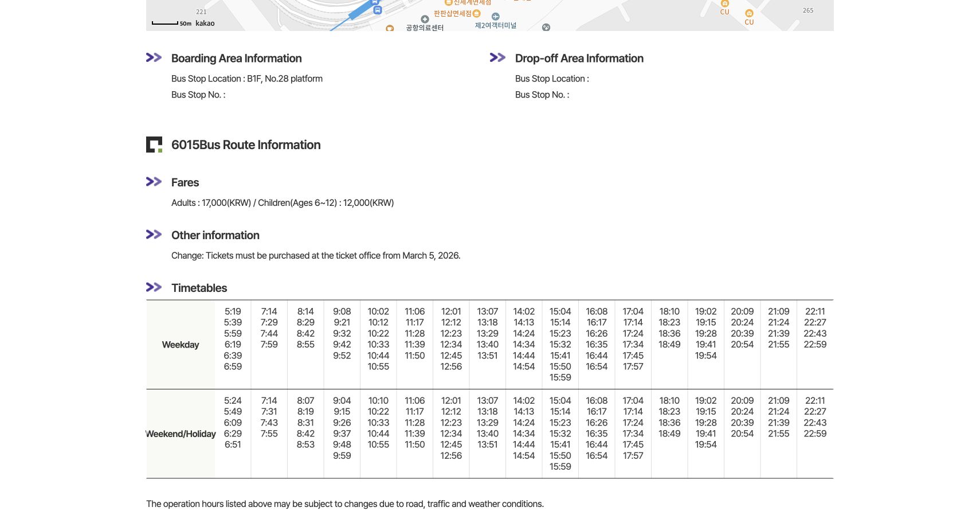The height and width of the screenshot is (511, 980).
Task: Click the blue bus stop icon on map
Action: point(377,10)
